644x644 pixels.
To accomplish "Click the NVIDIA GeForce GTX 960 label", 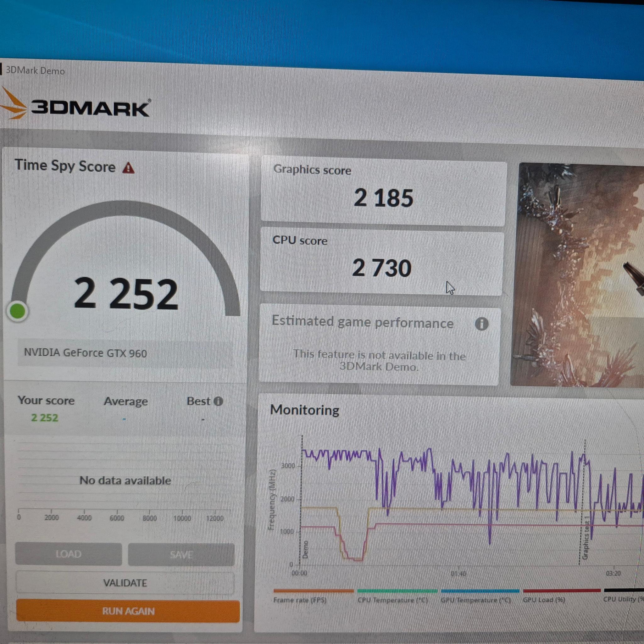I will 85,353.
